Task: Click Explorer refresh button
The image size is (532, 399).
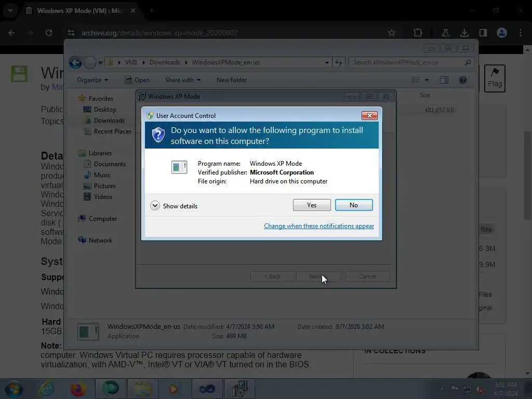Action: (x=339, y=62)
